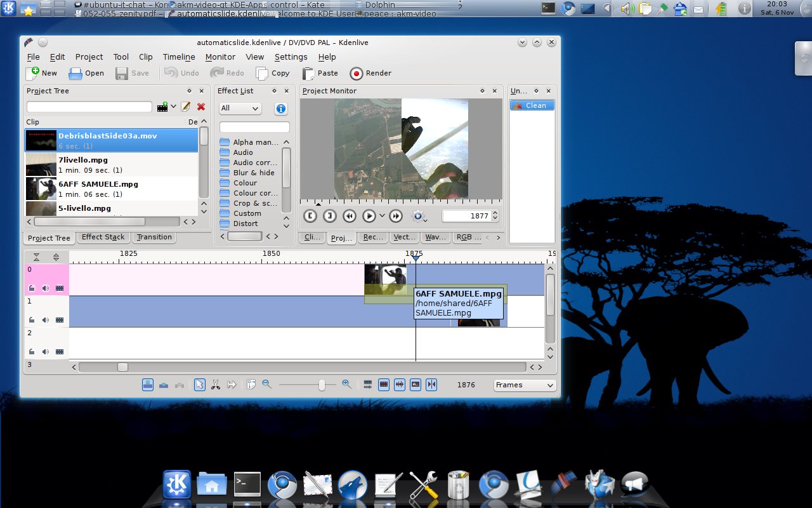Screen dimensions: 812x508
Task: Delete clip with the red X icon
Action: pos(201,107)
